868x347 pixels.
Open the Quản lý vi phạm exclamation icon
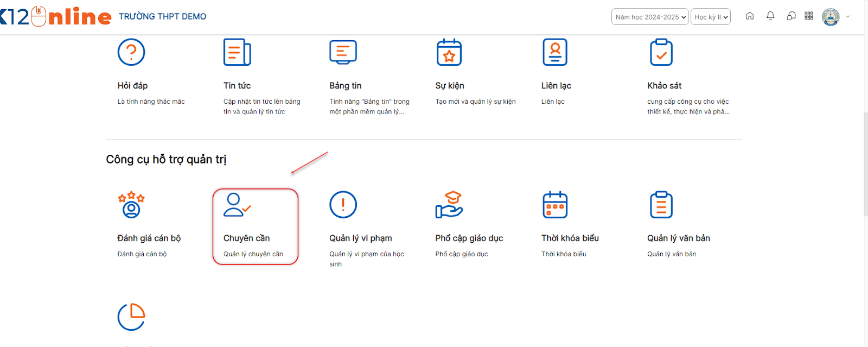coord(343,205)
